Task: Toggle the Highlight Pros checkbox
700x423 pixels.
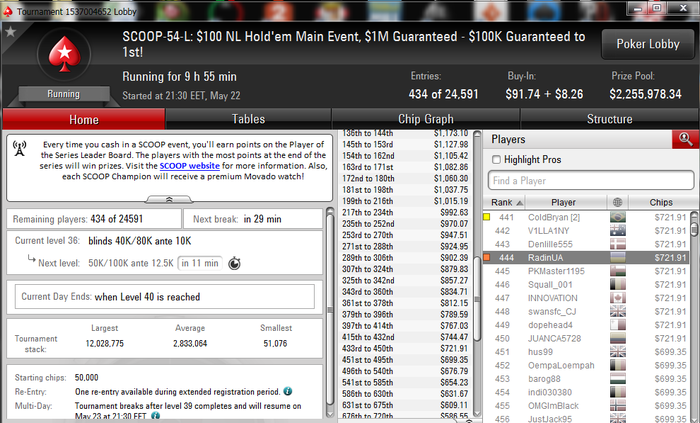Action: point(496,160)
